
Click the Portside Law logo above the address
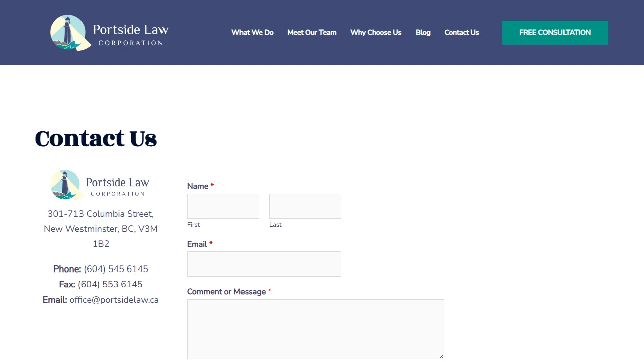[x=100, y=185]
